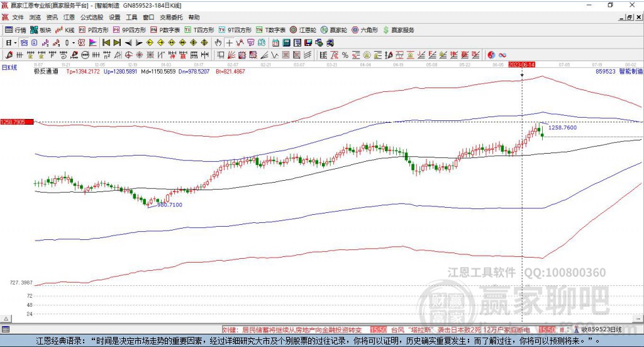The width and height of the screenshot is (644, 347).
Task: Click the 板块 sectors button
Action: coord(40,30)
